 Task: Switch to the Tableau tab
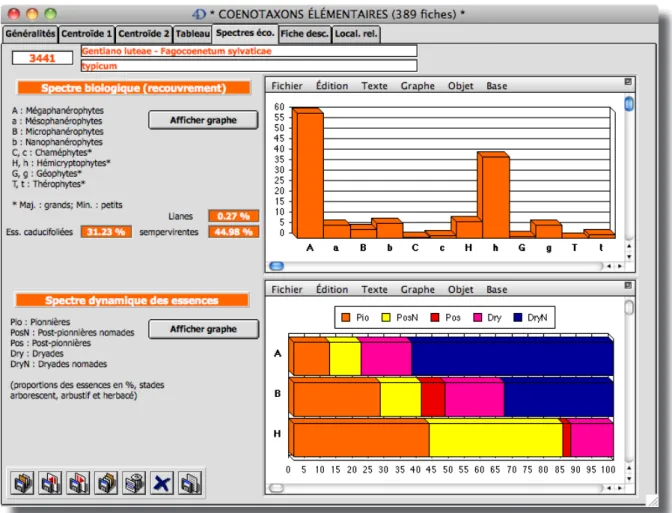tap(192, 34)
